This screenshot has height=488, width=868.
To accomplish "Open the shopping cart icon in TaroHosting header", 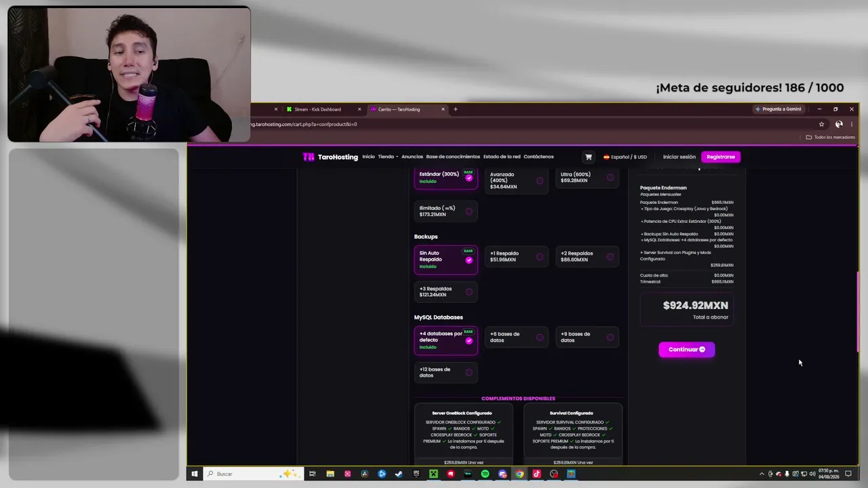I will pyautogui.click(x=588, y=157).
